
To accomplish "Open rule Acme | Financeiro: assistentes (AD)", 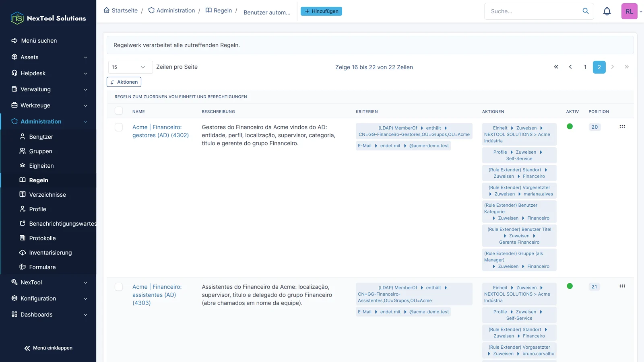I will click(157, 295).
